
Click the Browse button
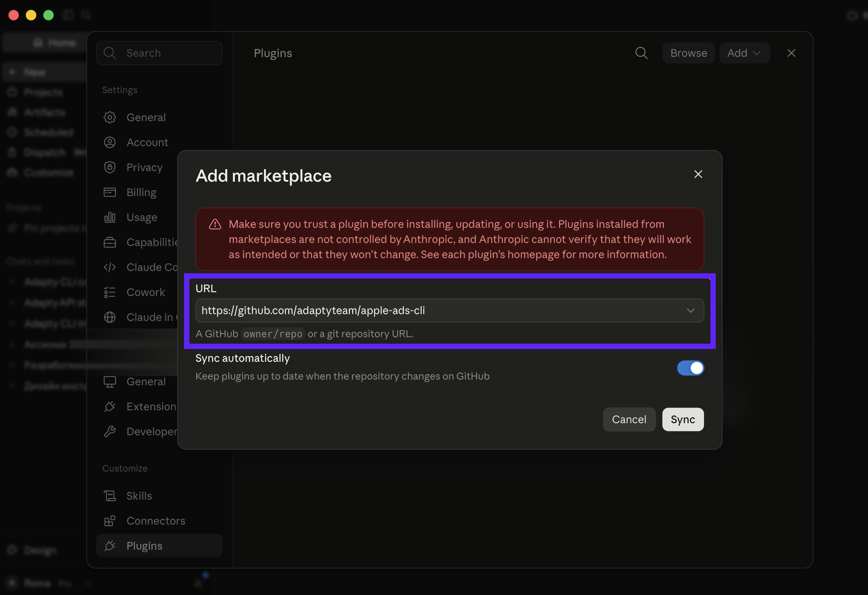(688, 53)
